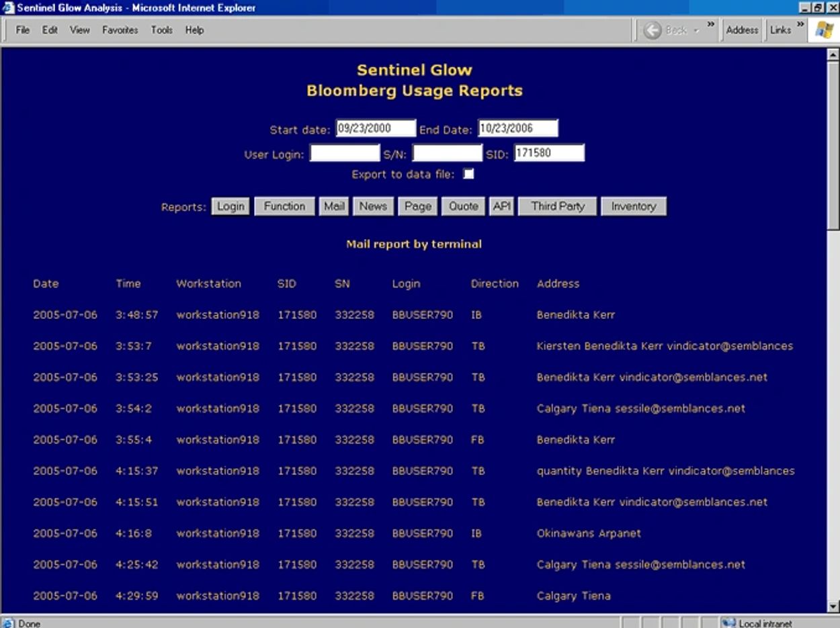Open the Tools menu

point(161,30)
